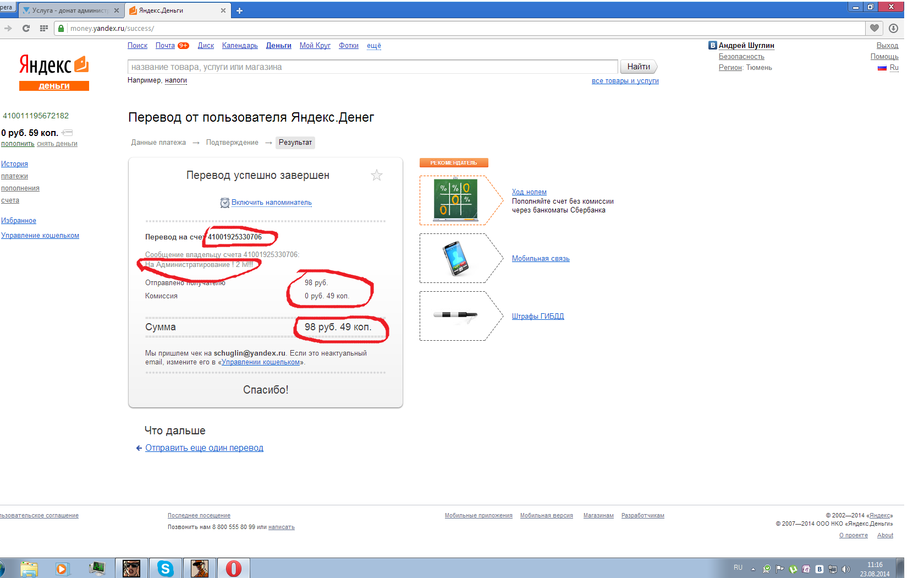The width and height of the screenshot is (924, 578).
Task: Open the Календарь link
Action: pos(240,46)
